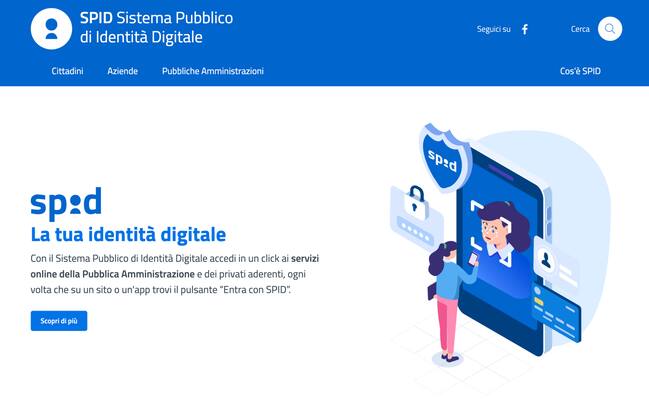Open the Cittadini menu item
This screenshot has width=649, height=406.
[67, 71]
